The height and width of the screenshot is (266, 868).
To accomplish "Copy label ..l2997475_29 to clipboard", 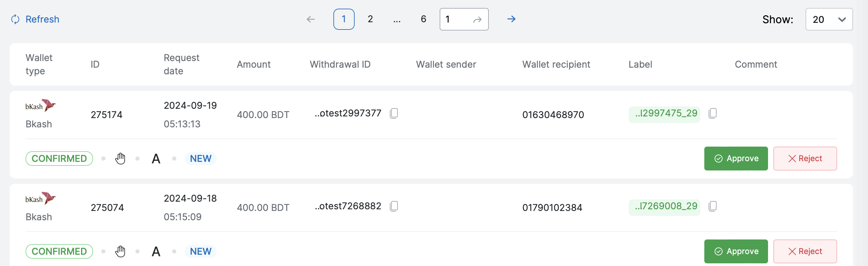I will click(712, 113).
